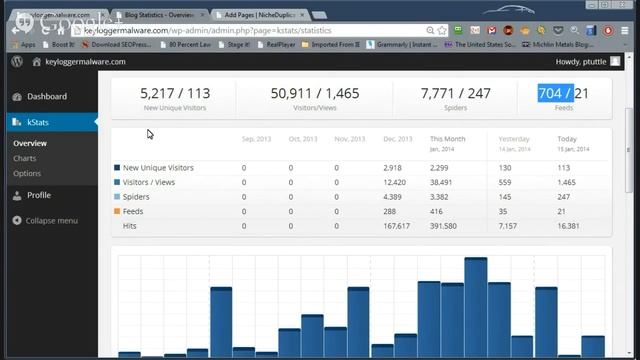Open the Boost It! bookmark

[x=59, y=44]
